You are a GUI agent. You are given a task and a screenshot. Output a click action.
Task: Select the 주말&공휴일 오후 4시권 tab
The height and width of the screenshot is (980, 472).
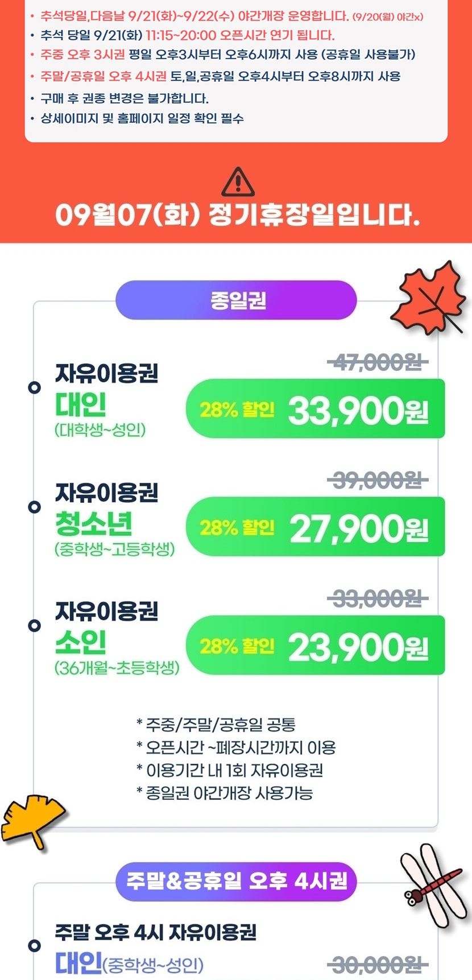pyautogui.click(x=236, y=881)
